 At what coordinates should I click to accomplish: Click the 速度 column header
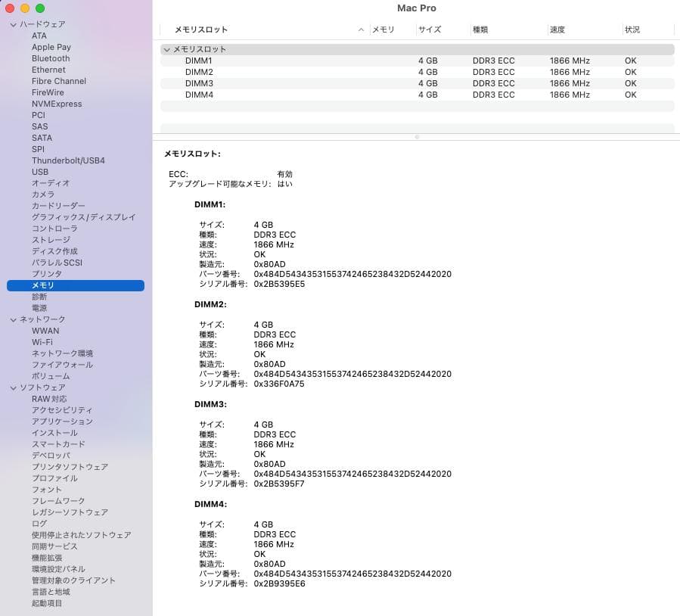click(x=557, y=30)
